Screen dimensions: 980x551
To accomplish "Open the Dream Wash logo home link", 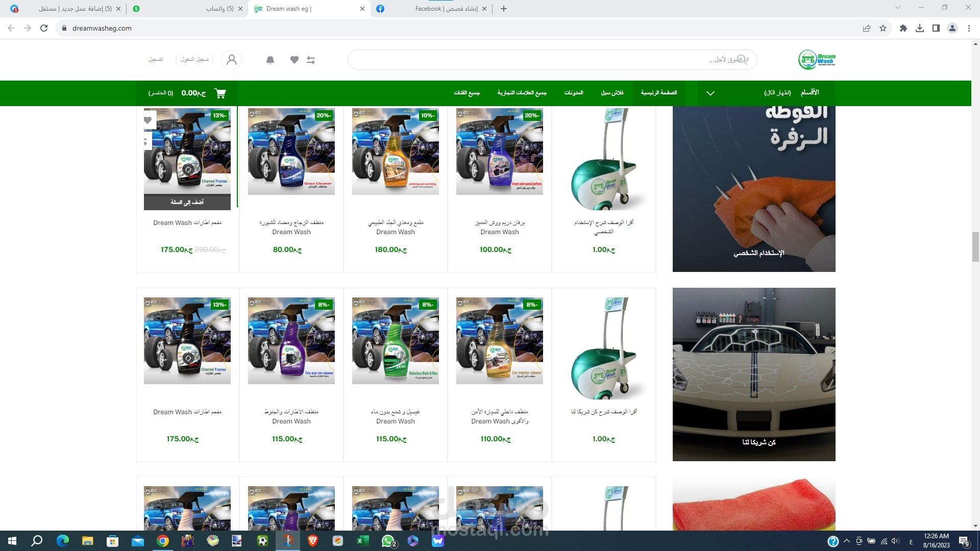I will 817,60.
